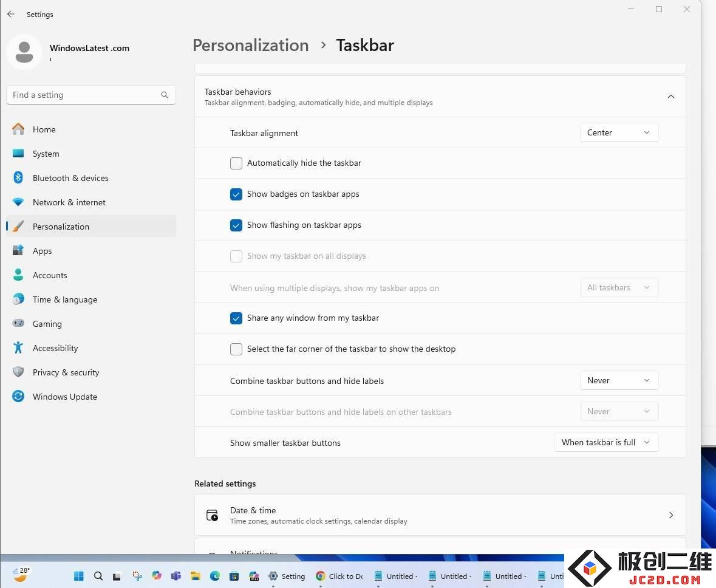Viewport: 716px width, 588px height.
Task: Launch Microsoft Edge from the taskbar
Action: (x=214, y=576)
